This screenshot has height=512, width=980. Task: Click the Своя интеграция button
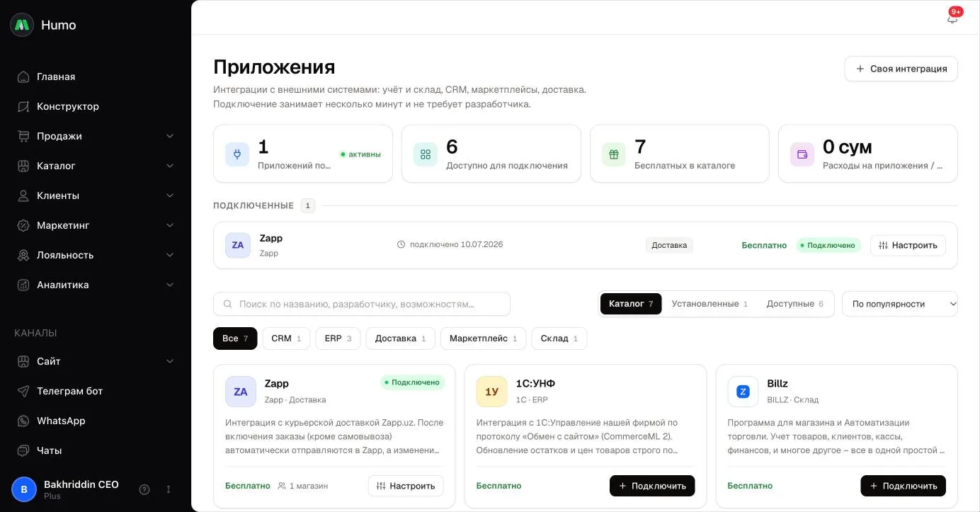point(901,69)
